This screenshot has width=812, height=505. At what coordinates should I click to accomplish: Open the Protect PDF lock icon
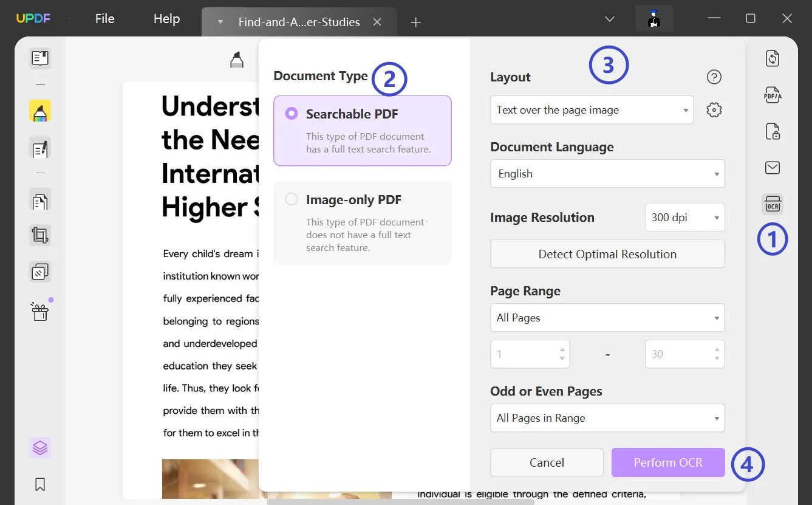(x=773, y=131)
